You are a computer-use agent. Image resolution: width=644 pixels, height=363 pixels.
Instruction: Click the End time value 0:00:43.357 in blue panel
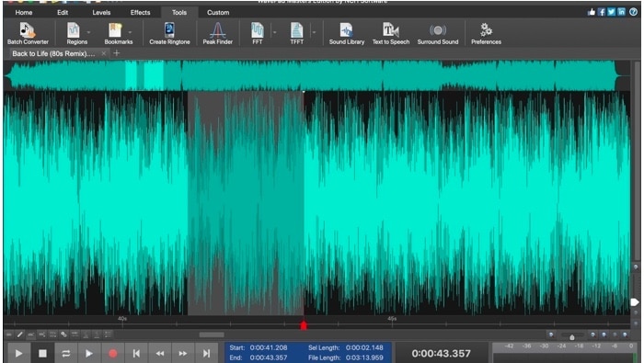coord(269,357)
